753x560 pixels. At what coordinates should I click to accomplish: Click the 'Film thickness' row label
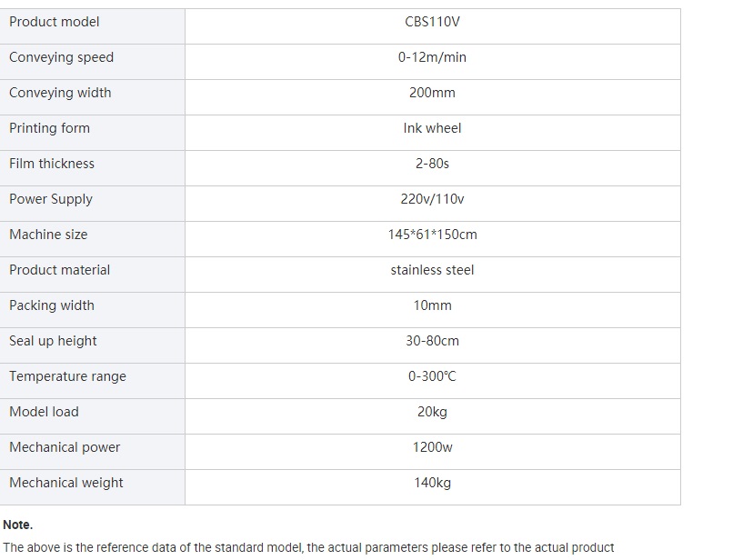pos(52,164)
